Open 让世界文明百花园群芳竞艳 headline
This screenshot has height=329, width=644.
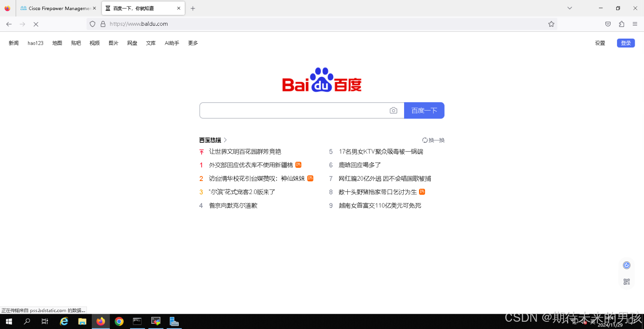[245, 152]
